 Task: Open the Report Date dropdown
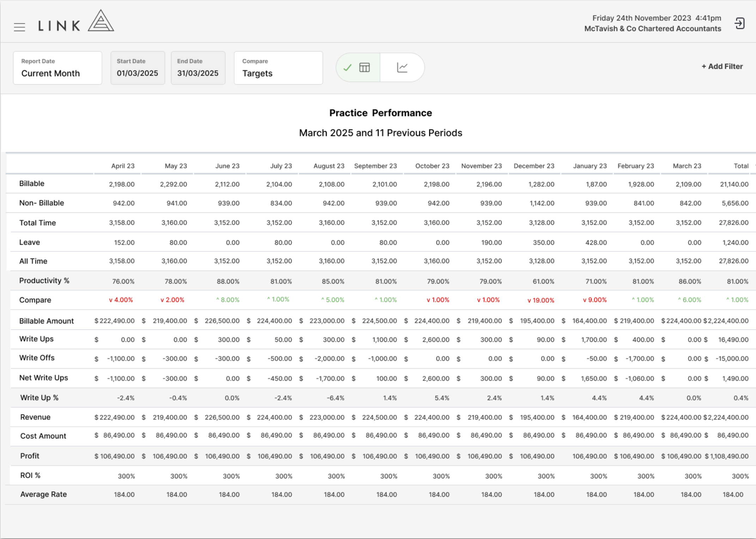click(57, 68)
